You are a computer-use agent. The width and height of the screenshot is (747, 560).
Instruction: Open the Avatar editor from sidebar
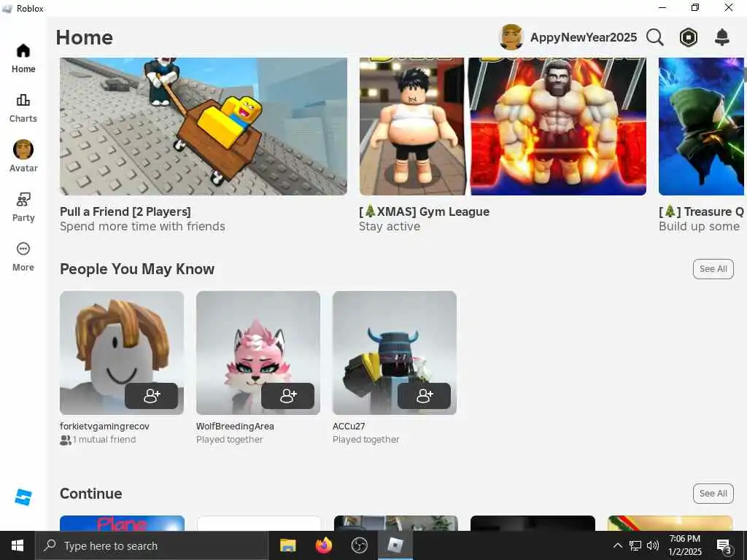pos(23,156)
